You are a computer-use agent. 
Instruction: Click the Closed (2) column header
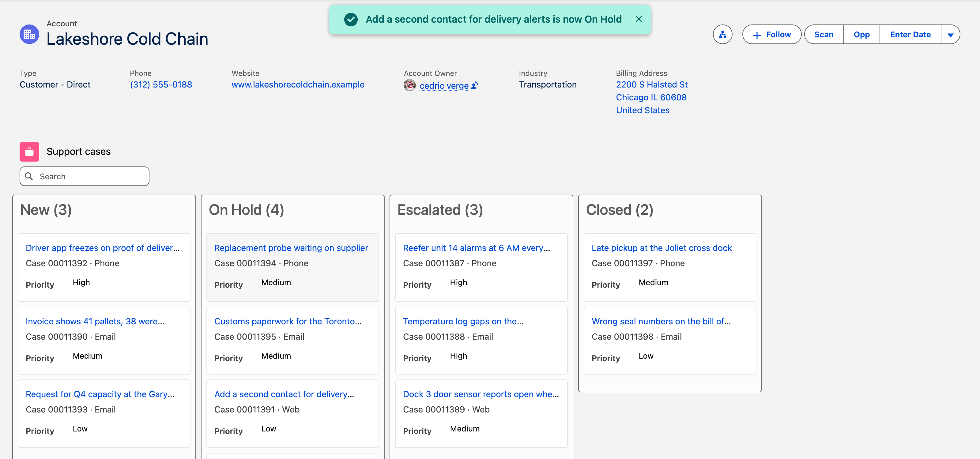(620, 210)
